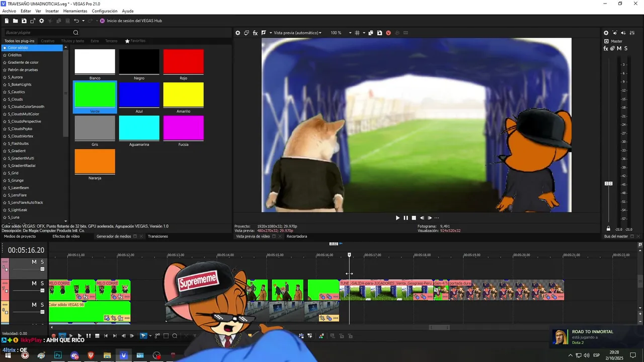Solo the Master bus
Viewport: 644px width, 362px height.
pos(625,48)
